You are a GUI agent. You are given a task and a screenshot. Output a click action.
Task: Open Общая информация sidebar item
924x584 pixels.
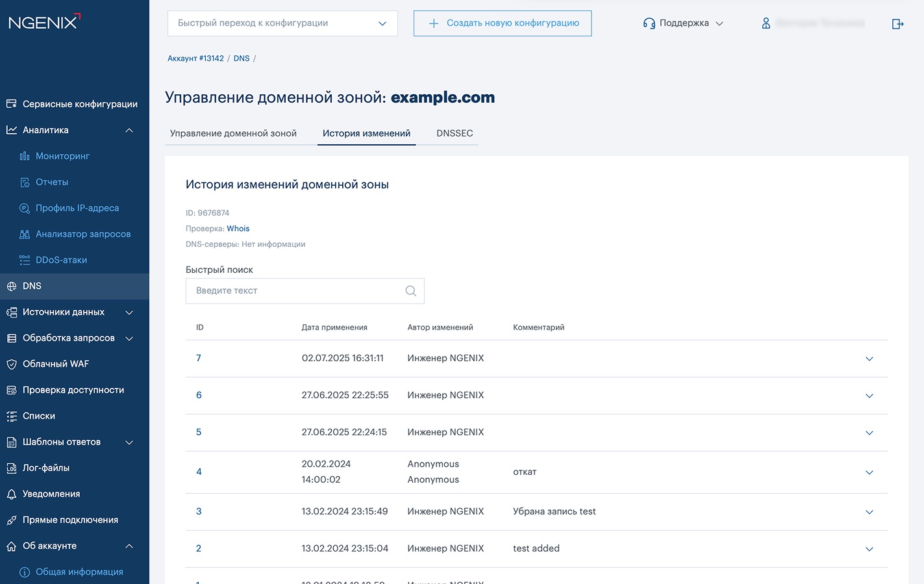(79, 572)
